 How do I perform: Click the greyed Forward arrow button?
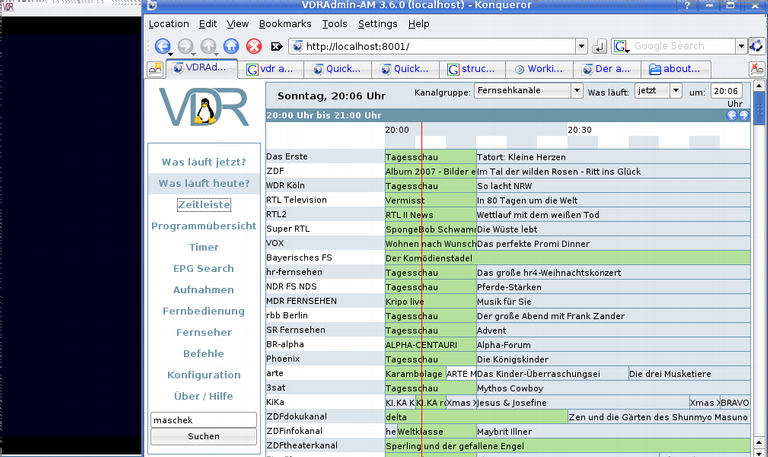(185, 46)
